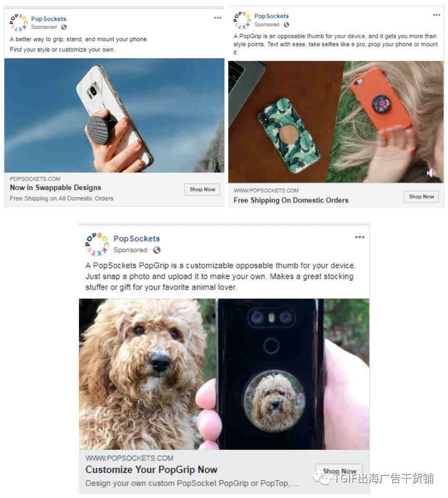The width and height of the screenshot is (448, 498).
Task: Click PopSockets logo avatar in swappable designs ad
Action: click(x=19, y=22)
